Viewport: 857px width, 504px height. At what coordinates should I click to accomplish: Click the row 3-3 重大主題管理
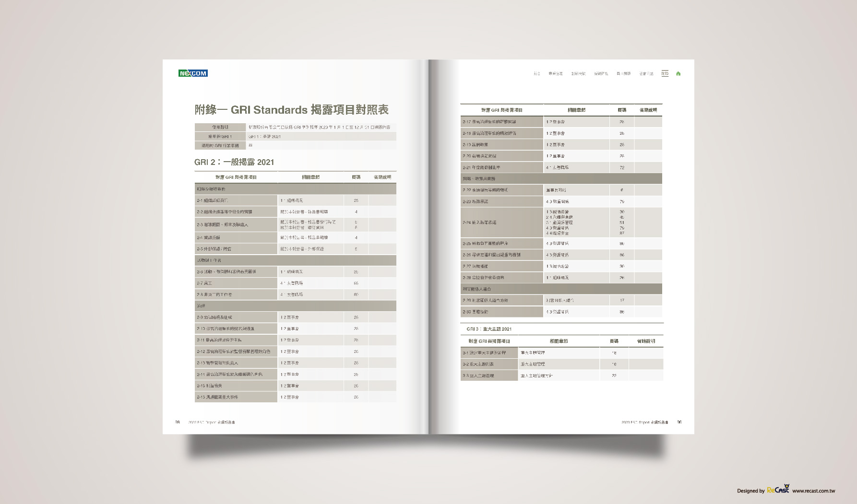[x=562, y=375]
